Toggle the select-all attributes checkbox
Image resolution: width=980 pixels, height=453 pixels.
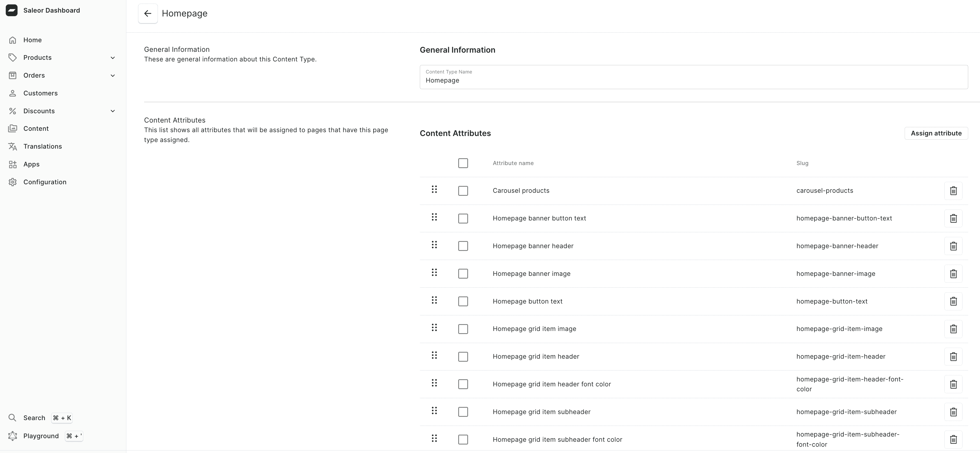click(463, 163)
